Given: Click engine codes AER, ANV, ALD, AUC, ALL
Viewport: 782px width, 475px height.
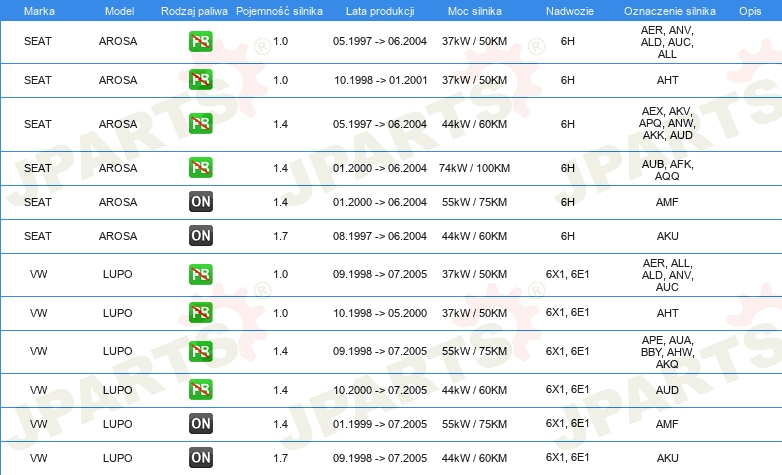Looking at the screenshot, I should point(667,42).
